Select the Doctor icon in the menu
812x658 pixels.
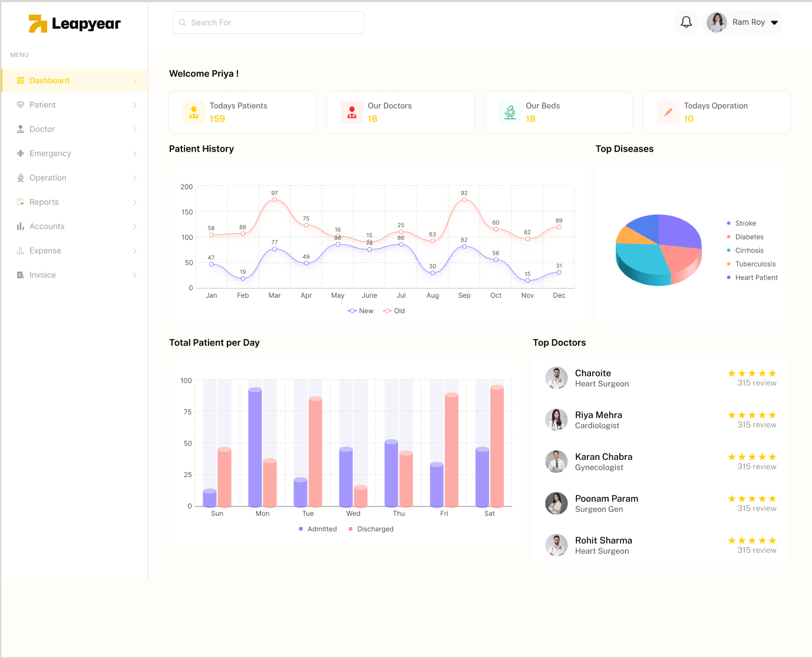click(21, 129)
